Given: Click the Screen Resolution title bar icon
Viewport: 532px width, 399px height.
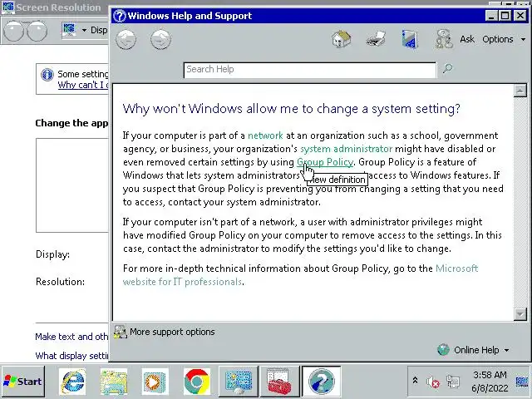Looking at the screenshot, I should point(7,7).
